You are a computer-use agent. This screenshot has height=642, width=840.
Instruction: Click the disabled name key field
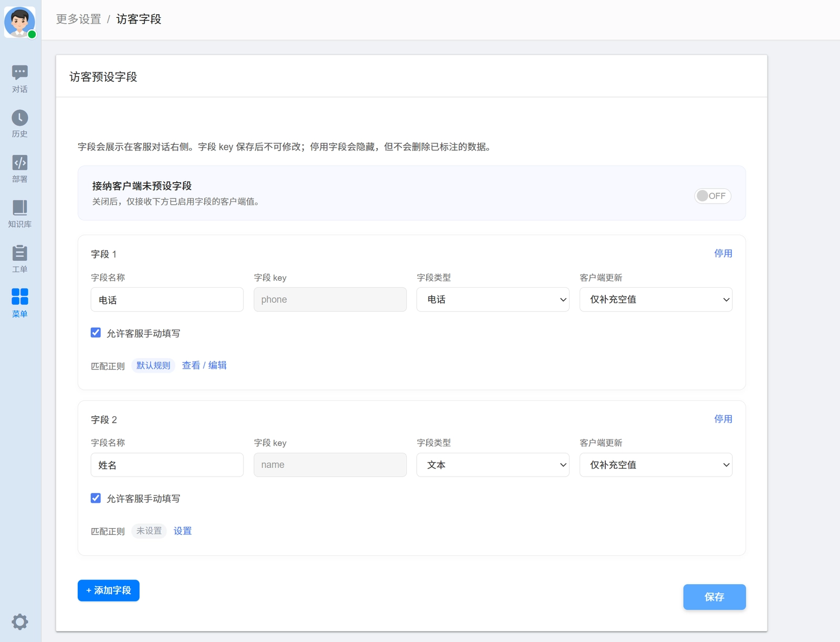coord(330,465)
